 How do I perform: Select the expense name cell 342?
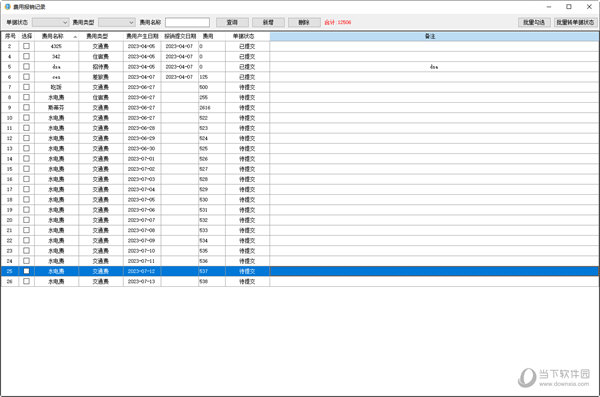point(57,57)
